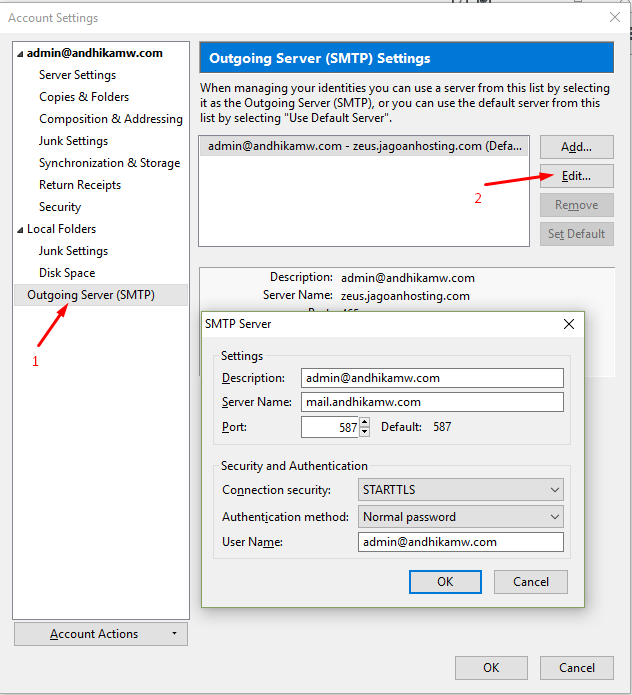Open Server Settings in the account tree
Viewport: 632px width, 695px height.
click(77, 75)
